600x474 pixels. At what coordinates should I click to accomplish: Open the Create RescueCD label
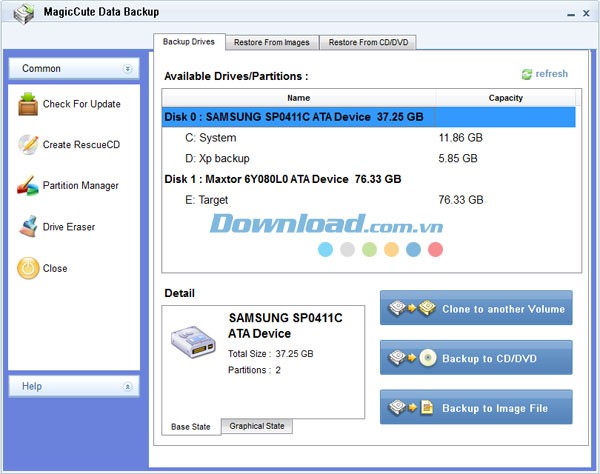[x=81, y=145]
